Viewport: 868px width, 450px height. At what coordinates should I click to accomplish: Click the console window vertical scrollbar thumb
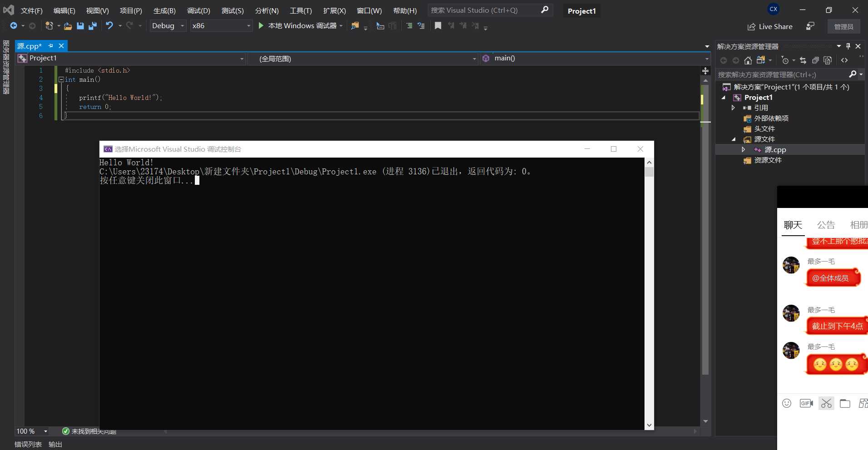tap(650, 172)
